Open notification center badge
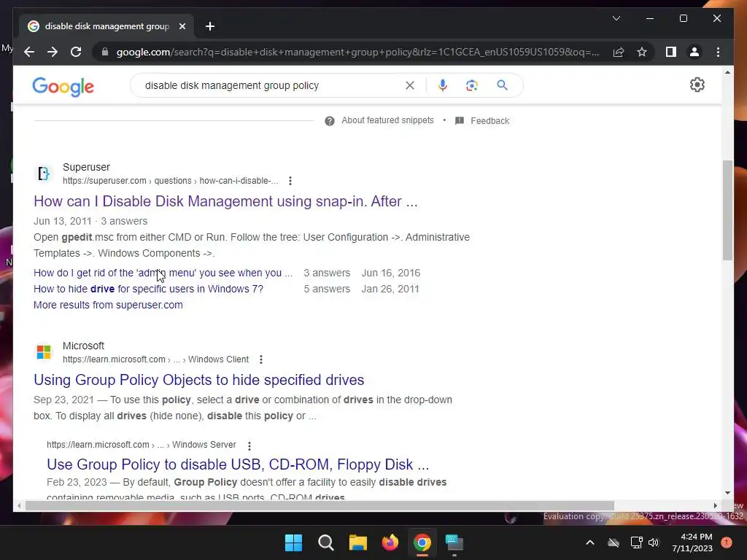 pos(727,542)
